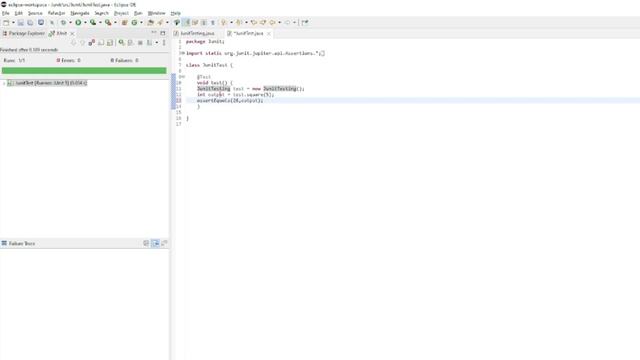This screenshot has width=640, height=360.
Task: Click Stop JUnit Test Run icon
Action: [x=140, y=42]
